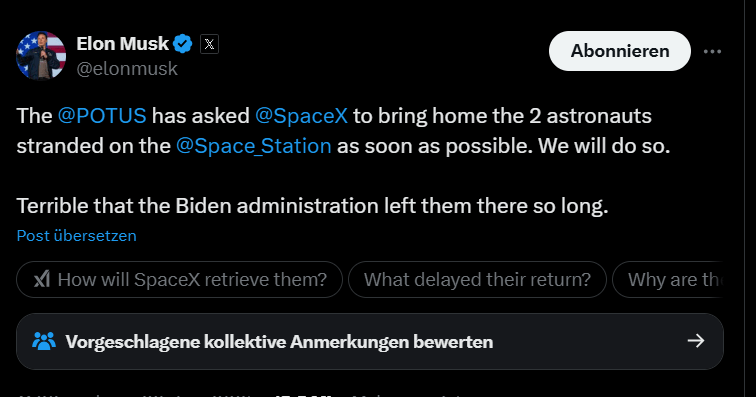Open the three-dot more options menu
Screen dimensions: 756x397
pyautogui.click(x=712, y=52)
